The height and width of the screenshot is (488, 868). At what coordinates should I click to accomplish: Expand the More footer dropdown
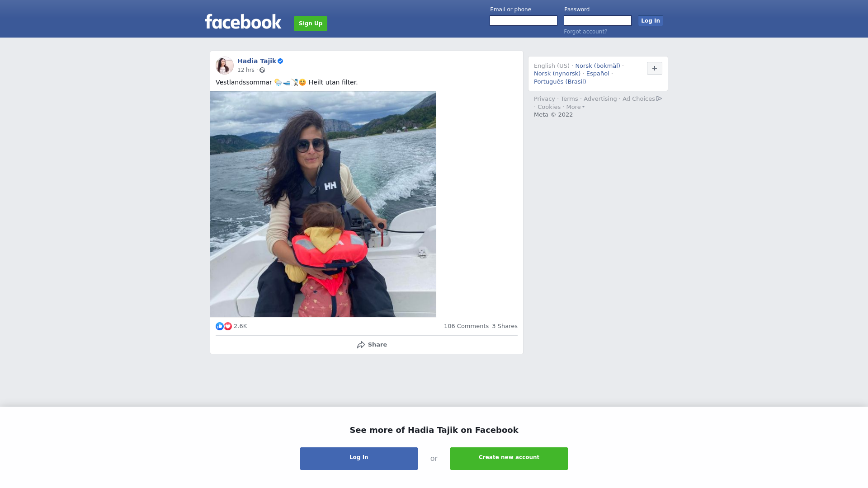(x=575, y=107)
